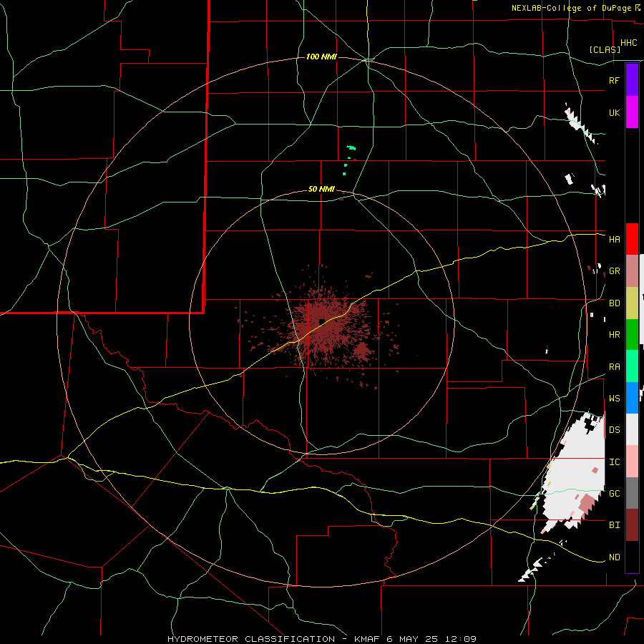Image resolution: width=644 pixels, height=644 pixels.
Task: Click the "HR" legend label
Action: 614,335
